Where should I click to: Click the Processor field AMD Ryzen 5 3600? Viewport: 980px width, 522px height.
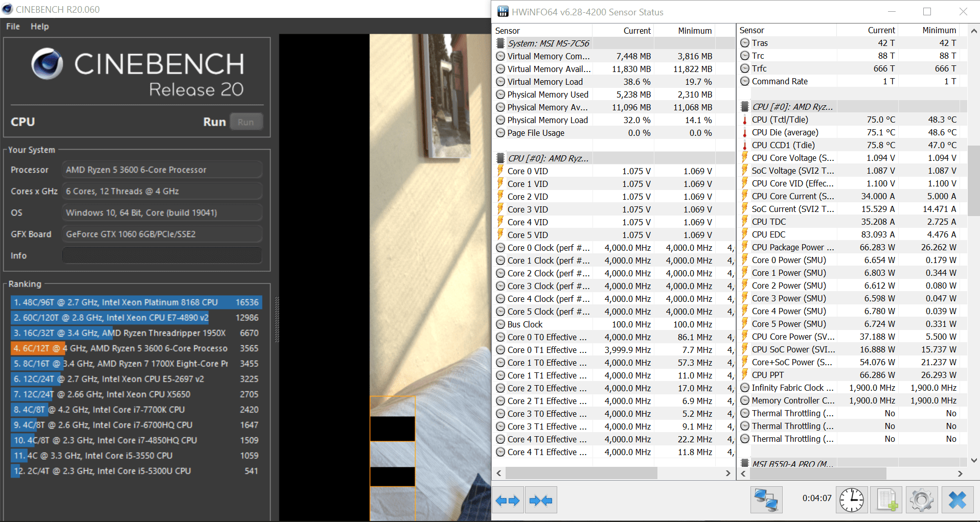162,170
